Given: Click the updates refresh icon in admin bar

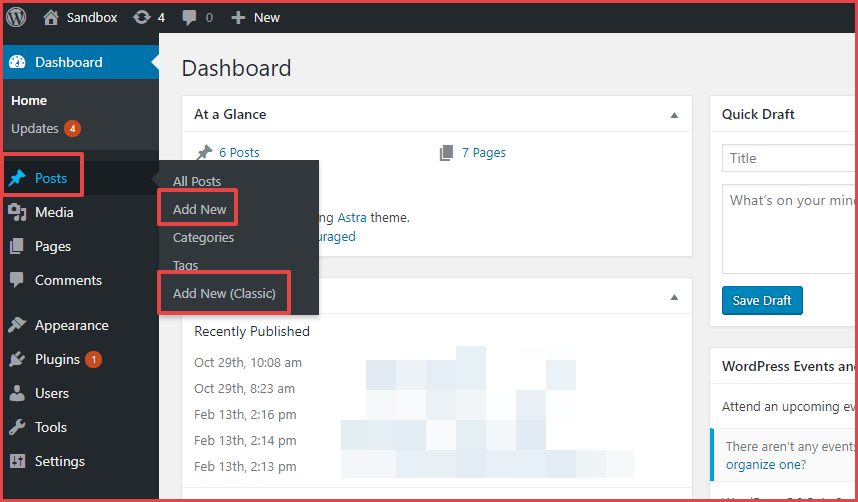Looking at the screenshot, I should click(142, 17).
